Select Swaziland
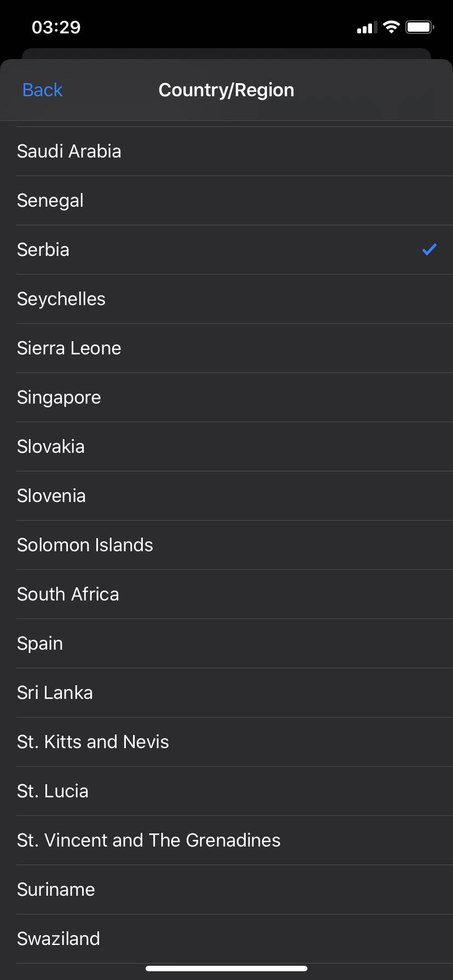Viewport: 453px width, 980px height. coord(59,939)
